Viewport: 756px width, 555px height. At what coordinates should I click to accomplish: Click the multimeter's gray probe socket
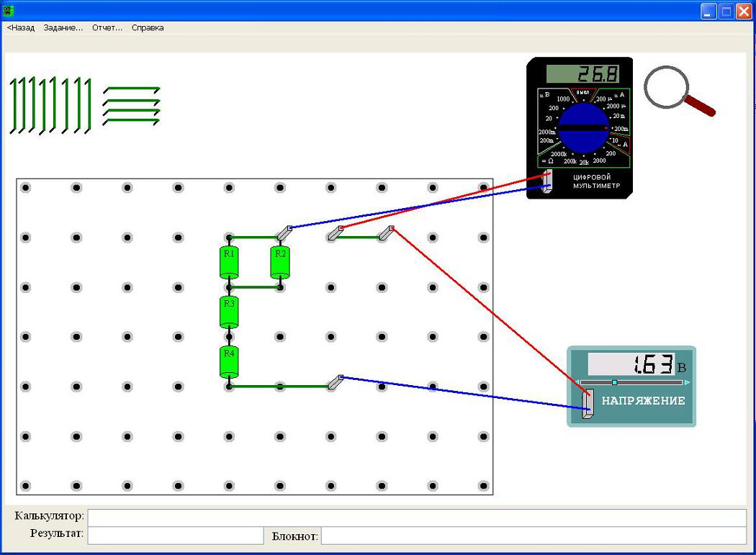point(546,181)
